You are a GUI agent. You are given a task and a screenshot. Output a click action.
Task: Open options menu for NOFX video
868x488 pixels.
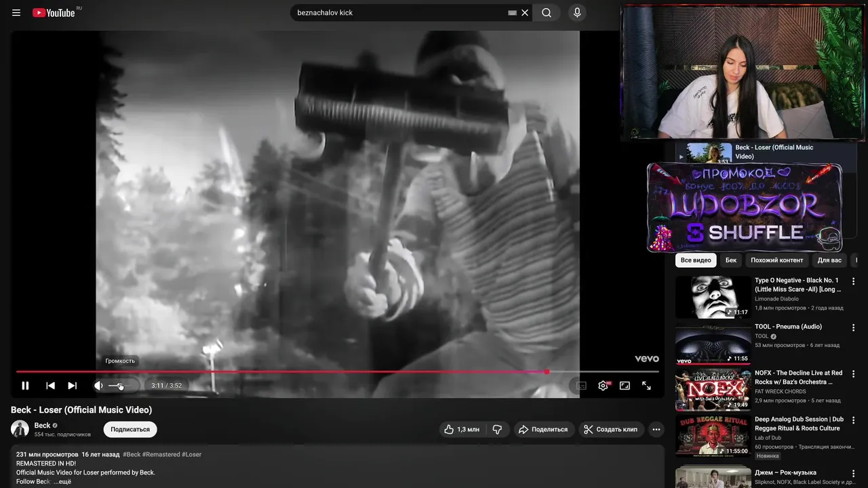[x=854, y=374]
